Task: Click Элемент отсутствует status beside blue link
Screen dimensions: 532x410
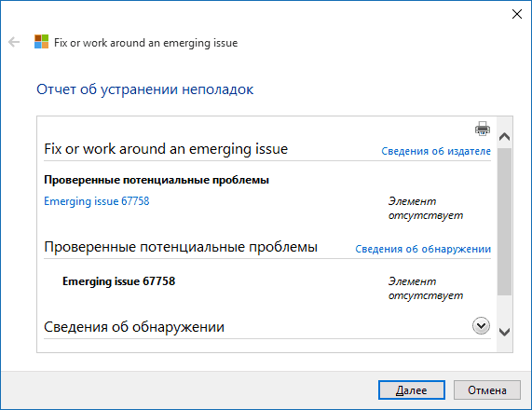Action: 426,209
